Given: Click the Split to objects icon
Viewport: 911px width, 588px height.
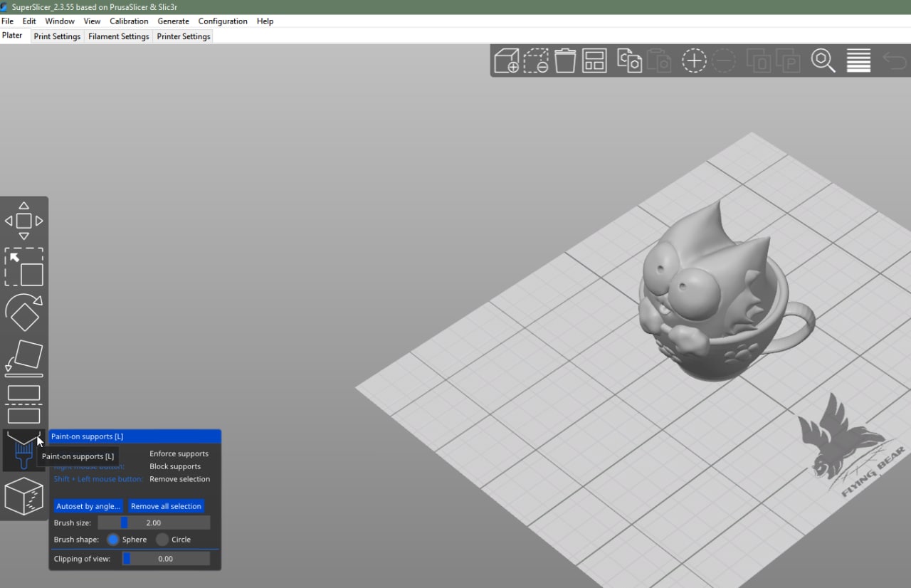Looking at the screenshot, I should tap(759, 61).
